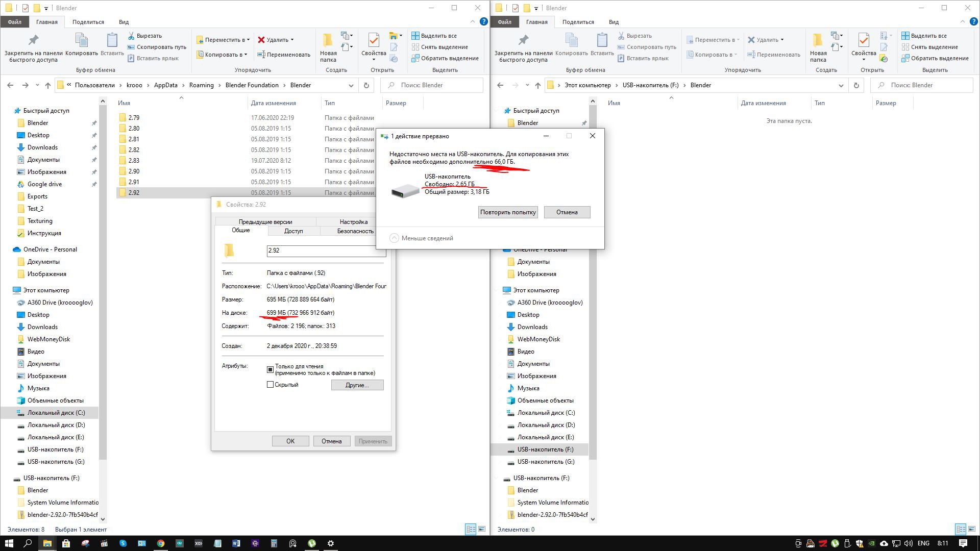Viewport: 980px width, 551px height.
Task: Refresh right window address bar
Action: point(856,85)
